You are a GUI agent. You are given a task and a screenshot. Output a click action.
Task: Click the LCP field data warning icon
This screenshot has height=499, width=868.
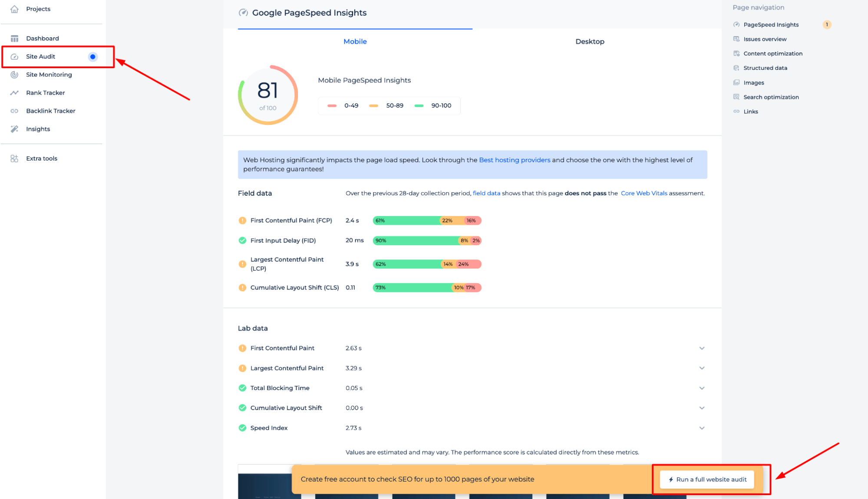coord(242,264)
